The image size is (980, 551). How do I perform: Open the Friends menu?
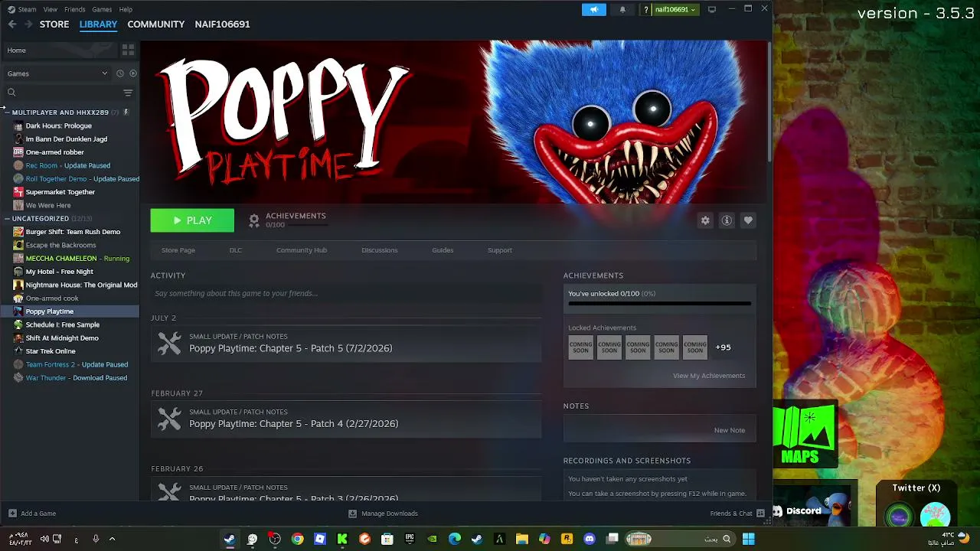[75, 9]
